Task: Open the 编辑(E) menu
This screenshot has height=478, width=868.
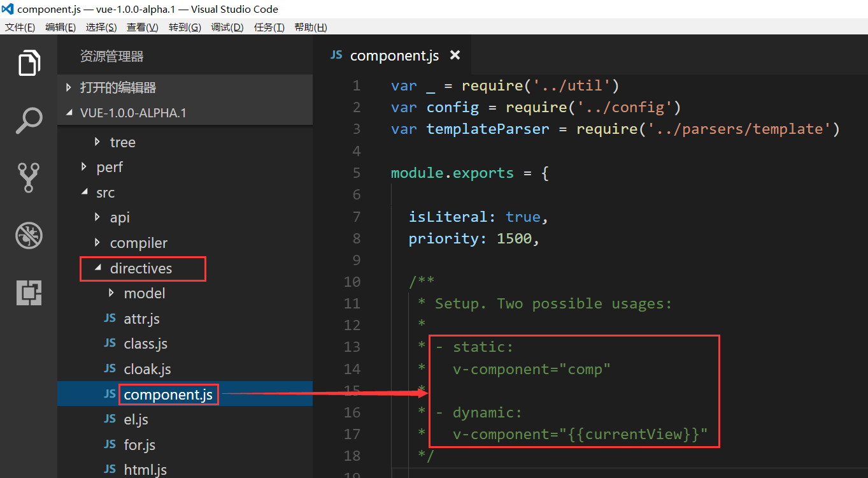Action: click(60, 27)
